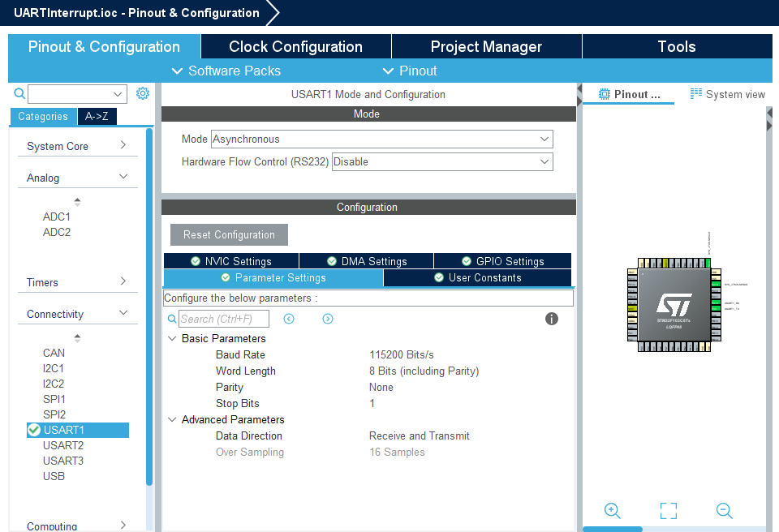Viewport: 779px width, 532px height.
Task: Click the info icon in parameter settings
Action: 552,319
